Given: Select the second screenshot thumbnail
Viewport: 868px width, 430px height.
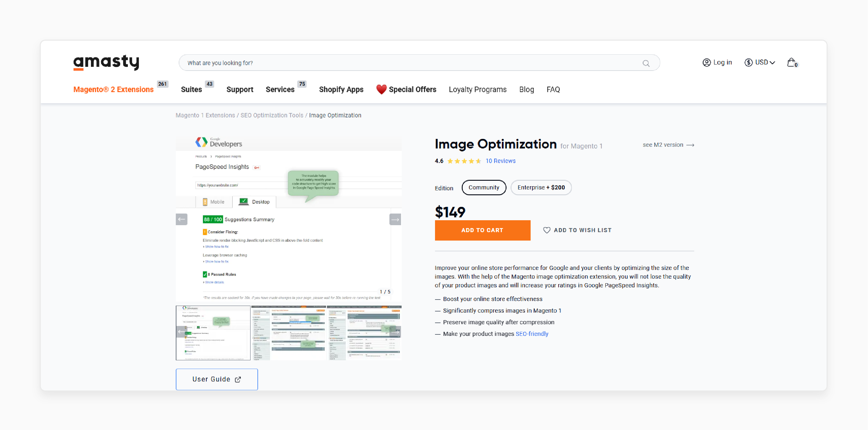Looking at the screenshot, I should pos(289,333).
